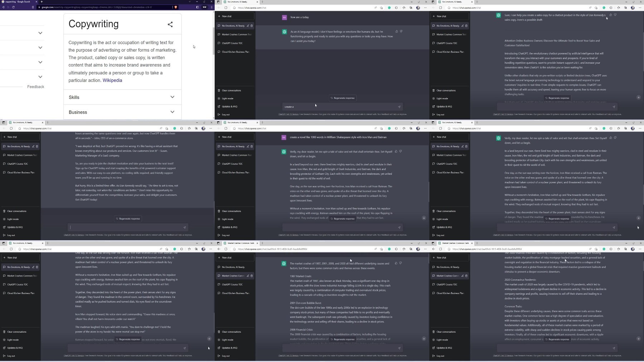Open ChatGPT Course TOC in 'how are u today' window
This screenshot has width=644, height=362.
pos(235,43)
